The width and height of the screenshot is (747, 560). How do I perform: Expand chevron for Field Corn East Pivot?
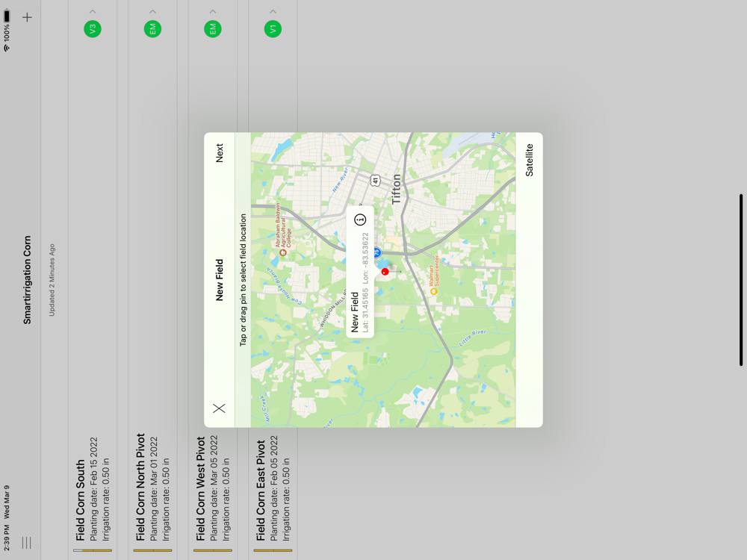pyautogui.click(x=273, y=11)
